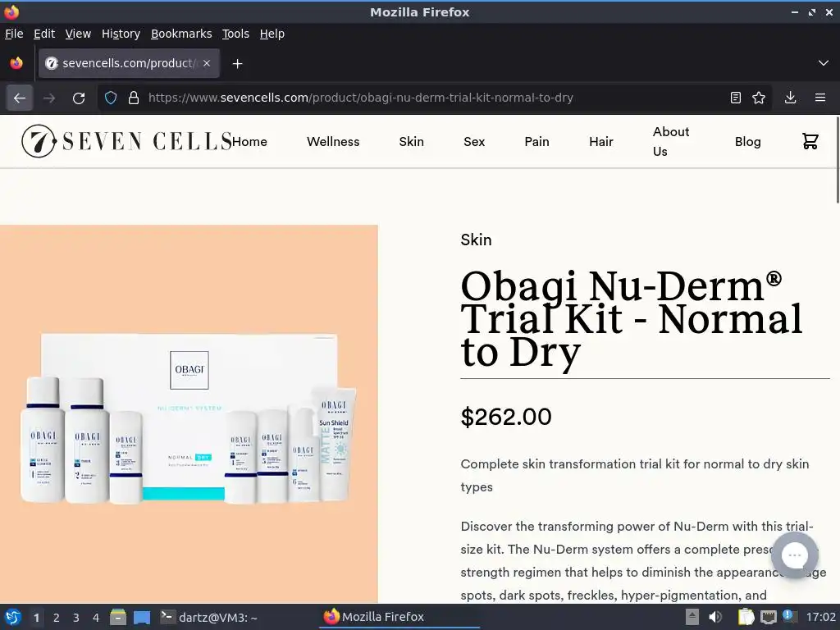Reload the current page
840x630 pixels.
pyautogui.click(x=79, y=98)
